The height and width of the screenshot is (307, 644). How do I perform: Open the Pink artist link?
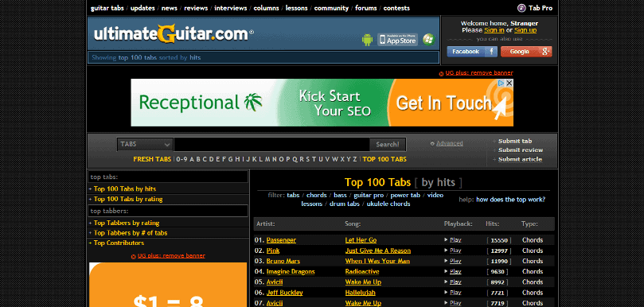click(273, 251)
